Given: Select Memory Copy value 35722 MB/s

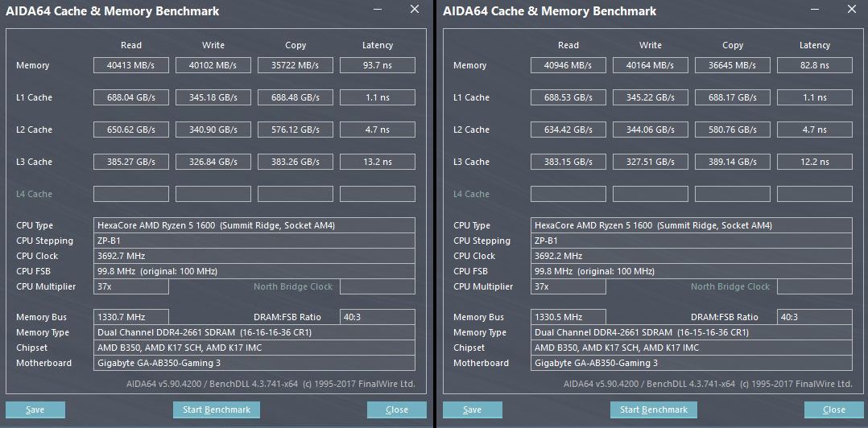Looking at the screenshot, I should pos(295,65).
